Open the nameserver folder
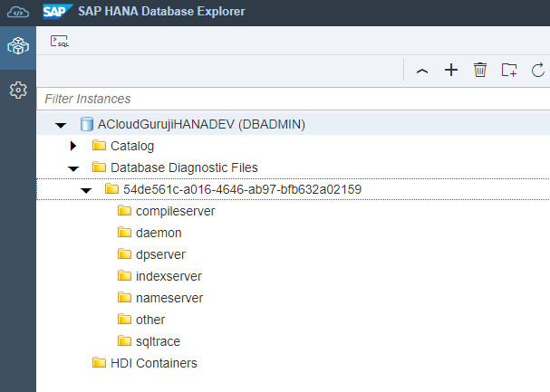The height and width of the screenshot is (392, 550). pos(169,298)
